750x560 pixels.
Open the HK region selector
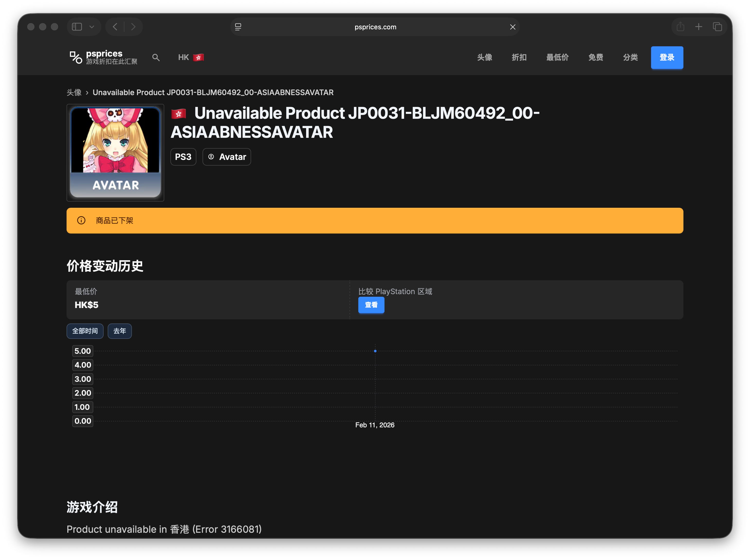coord(191,57)
